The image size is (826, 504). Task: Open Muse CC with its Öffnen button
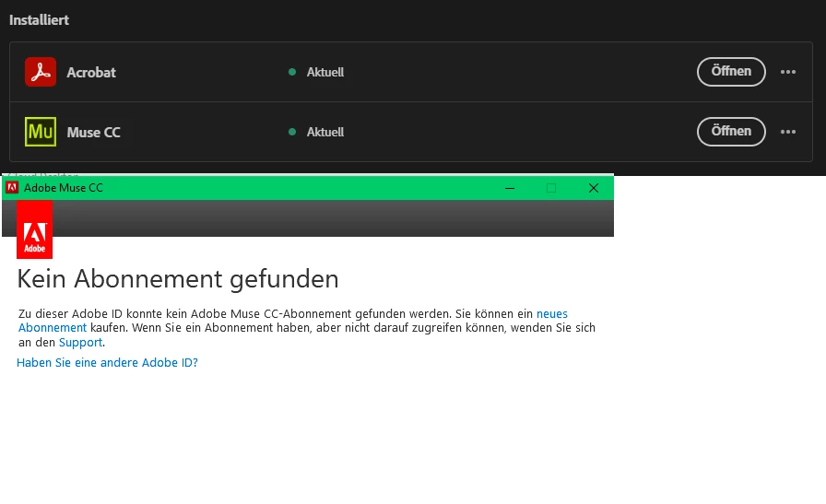(731, 132)
